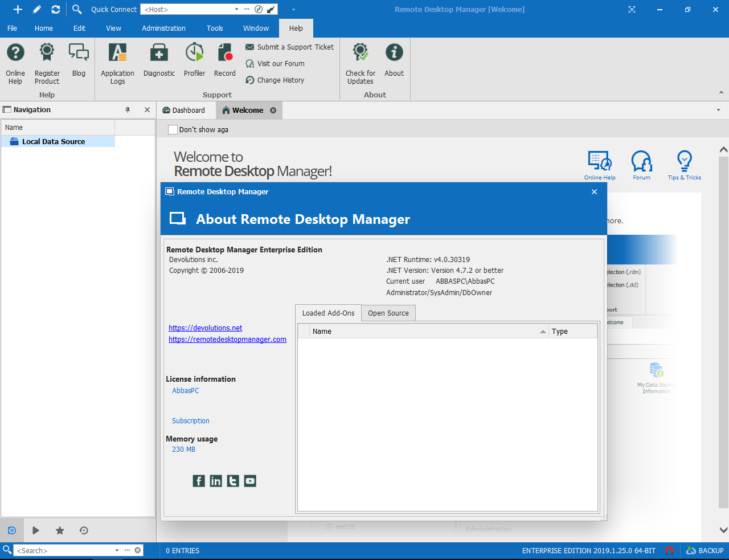The width and height of the screenshot is (729, 560).
Task: Click the AbbasPC license name
Action: [x=186, y=391]
